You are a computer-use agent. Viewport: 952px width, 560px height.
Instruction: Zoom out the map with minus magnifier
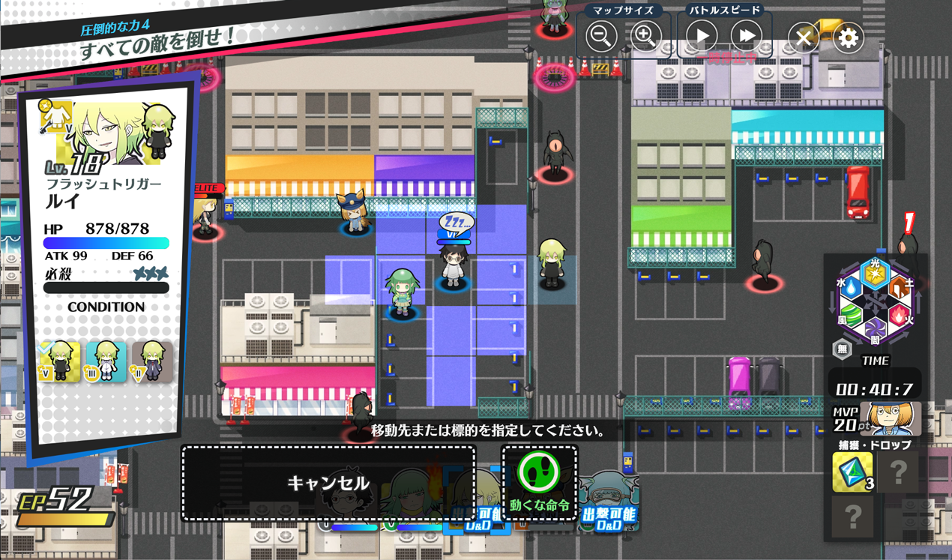[x=601, y=36]
